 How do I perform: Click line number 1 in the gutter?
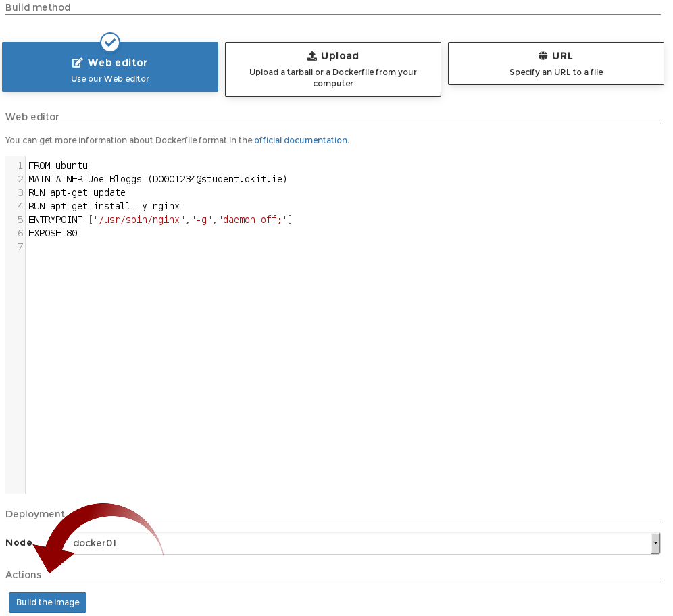click(x=20, y=165)
